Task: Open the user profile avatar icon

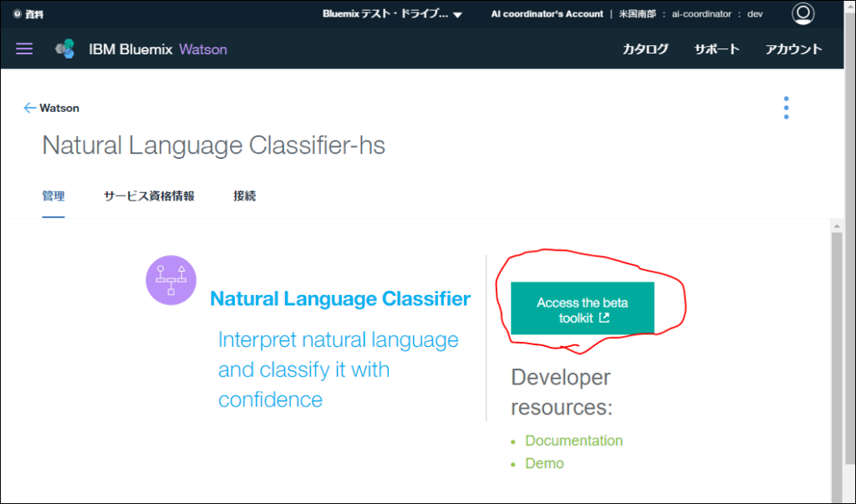Action: (x=802, y=13)
